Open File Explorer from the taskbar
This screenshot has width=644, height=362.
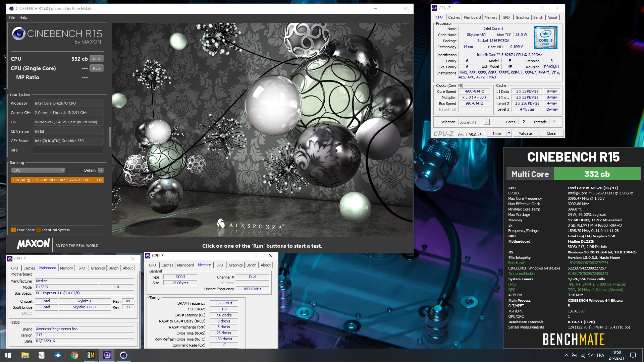pyautogui.click(x=25, y=355)
